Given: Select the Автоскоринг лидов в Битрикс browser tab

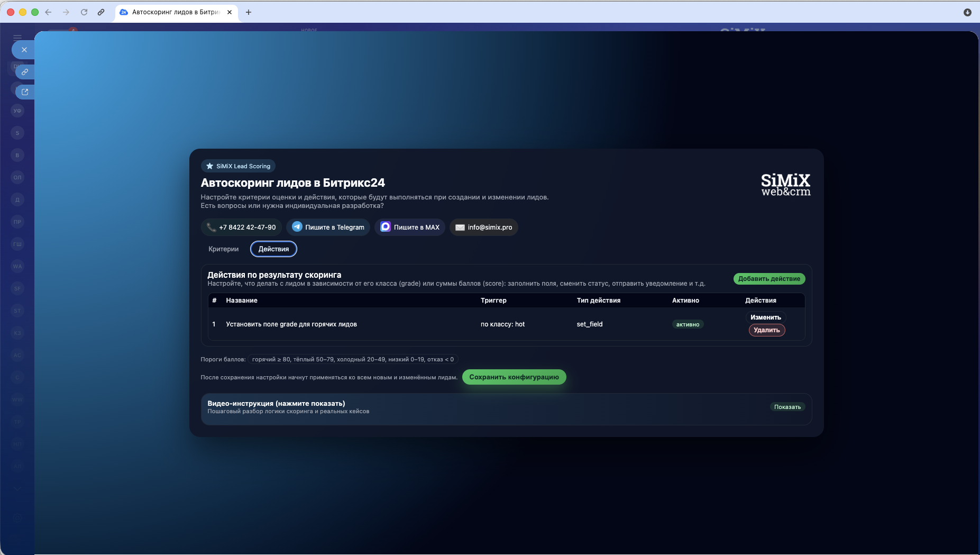Looking at the screenshot, I should tap(176, 12).
